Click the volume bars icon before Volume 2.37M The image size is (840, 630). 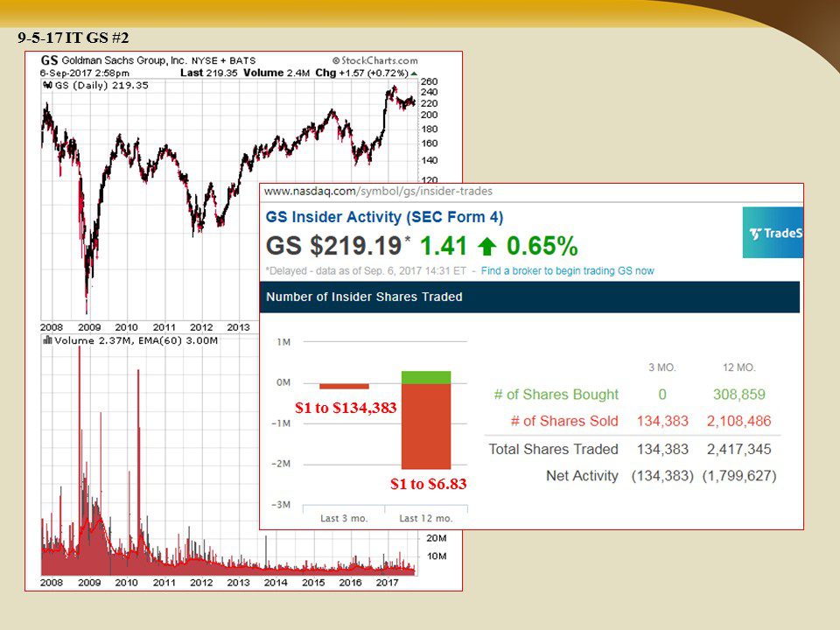point(47,340)
